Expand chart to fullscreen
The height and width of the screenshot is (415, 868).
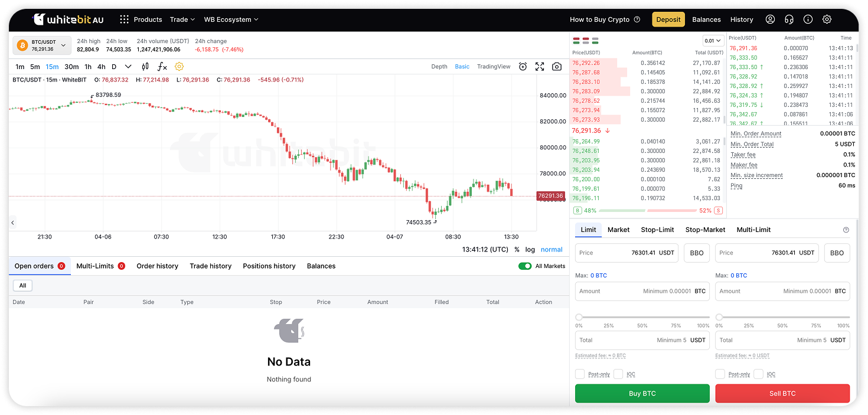click(x=540, y=67)
